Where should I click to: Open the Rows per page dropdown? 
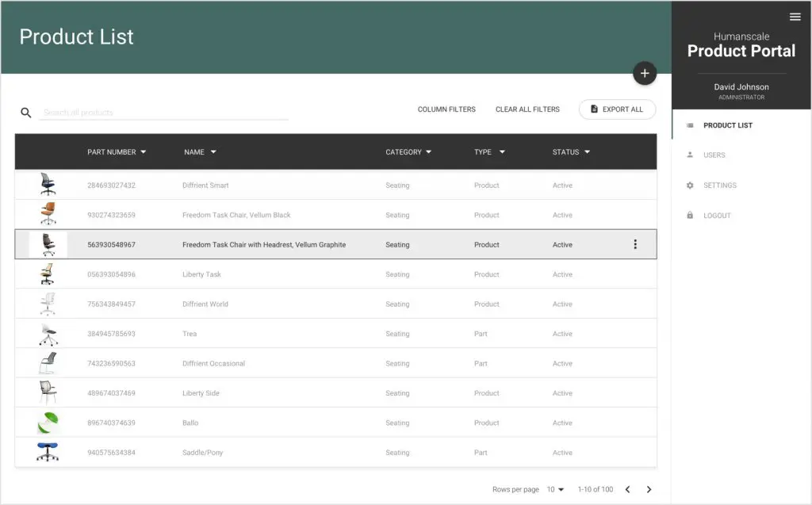[x=555, y=490]
